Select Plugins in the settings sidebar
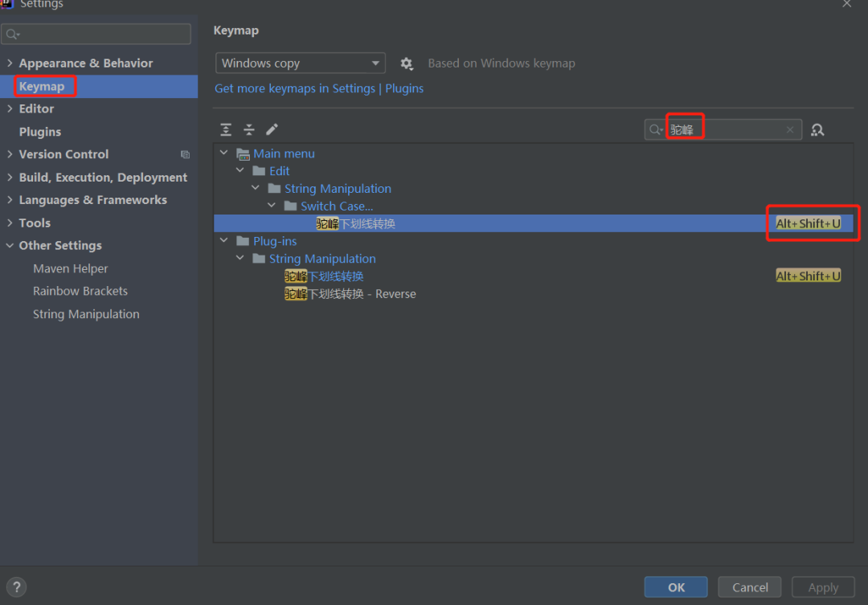 (40, 132)
